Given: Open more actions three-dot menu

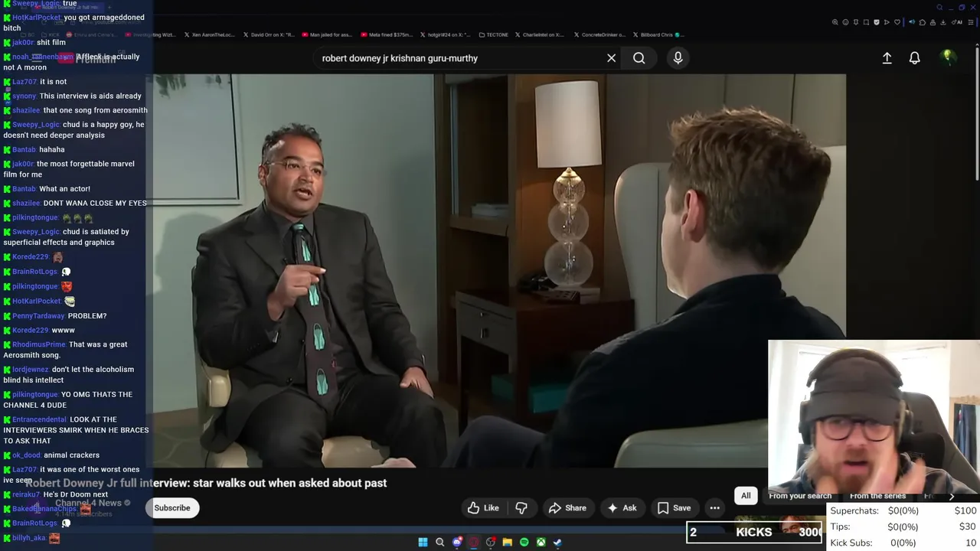Looking at the screenshot, I should point(714,508).
